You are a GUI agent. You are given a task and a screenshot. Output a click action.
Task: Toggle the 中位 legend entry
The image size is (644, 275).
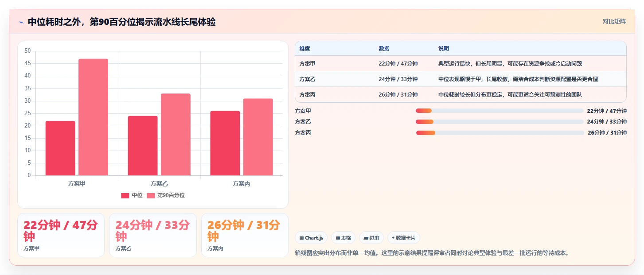tap(132, 195)
